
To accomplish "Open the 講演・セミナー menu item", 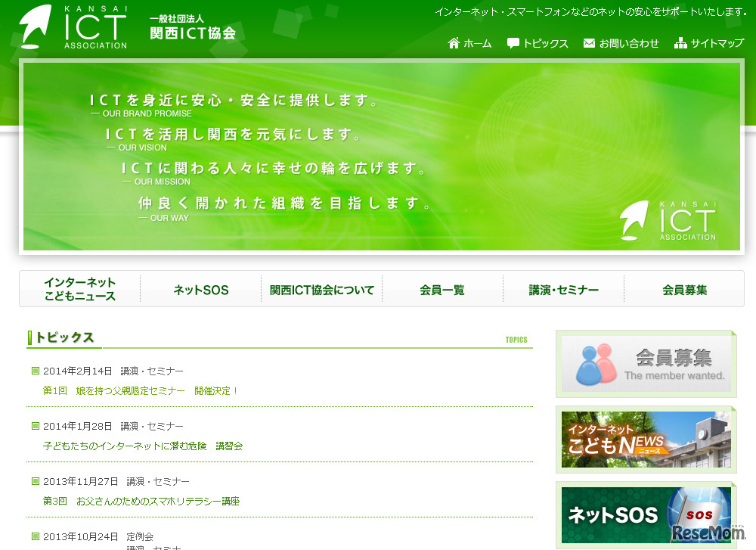I will 563,289.
